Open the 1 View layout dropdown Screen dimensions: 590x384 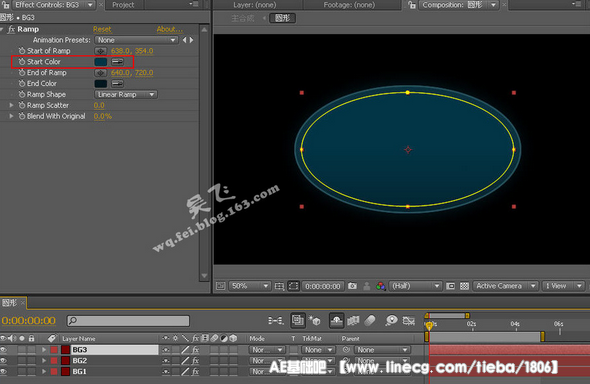click(563, 286)
